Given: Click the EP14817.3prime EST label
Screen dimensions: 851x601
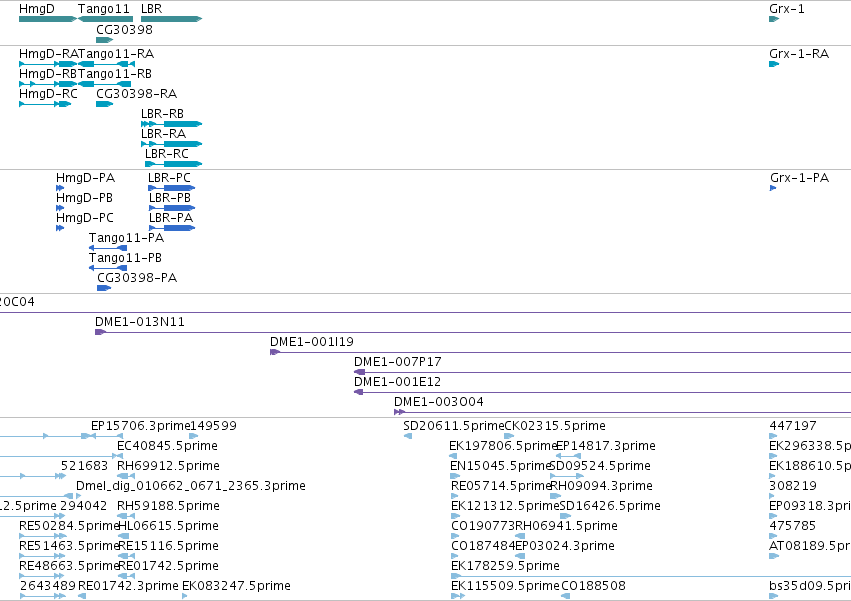Looking at the screenshot, I should coord(606,446).
